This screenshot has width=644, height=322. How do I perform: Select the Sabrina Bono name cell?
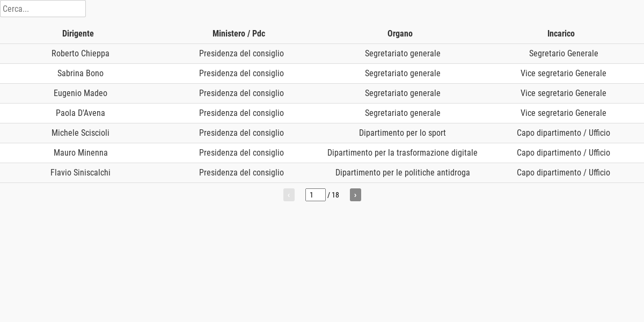[80, 74]
